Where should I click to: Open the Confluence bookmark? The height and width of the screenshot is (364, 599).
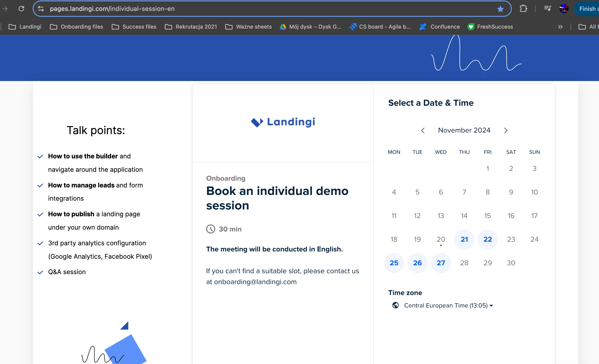pos(439,27)
